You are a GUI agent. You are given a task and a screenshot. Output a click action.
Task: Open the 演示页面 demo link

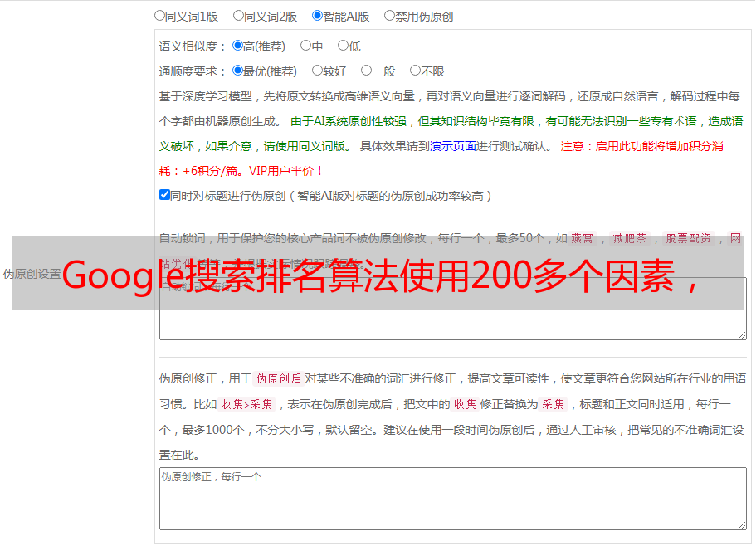[453, 146]
